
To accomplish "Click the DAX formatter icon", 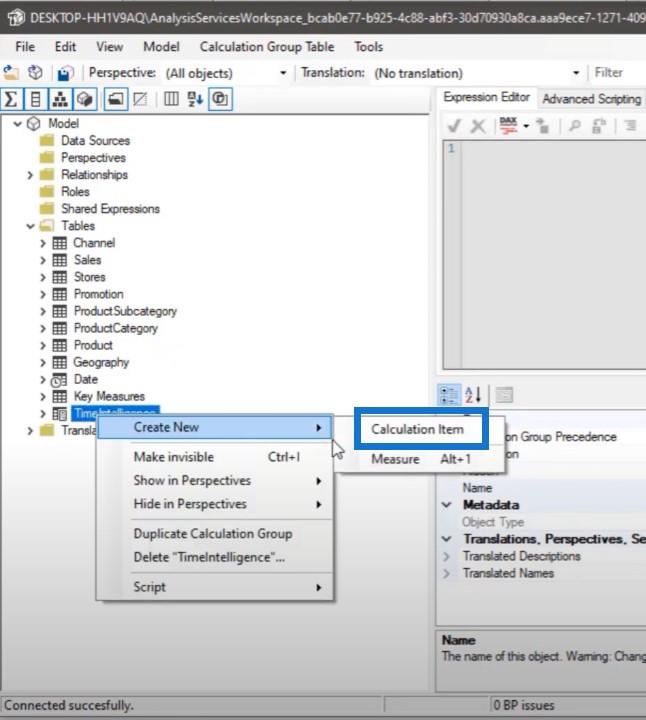I will [x=508, y=125].
